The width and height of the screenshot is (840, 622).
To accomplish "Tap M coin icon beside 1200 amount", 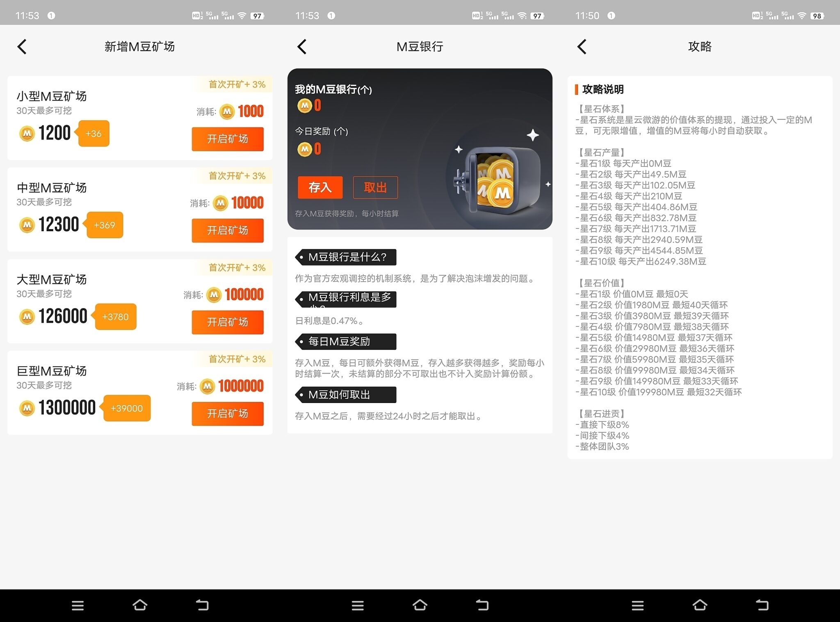I will pyautogui.click(x=27, y=134).
